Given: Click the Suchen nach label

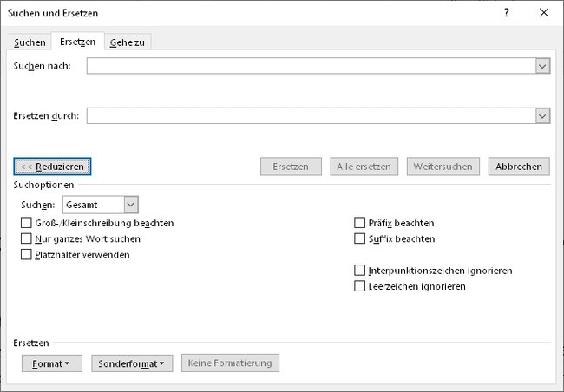Looking at the screenshot, I should tap(43, 66).
